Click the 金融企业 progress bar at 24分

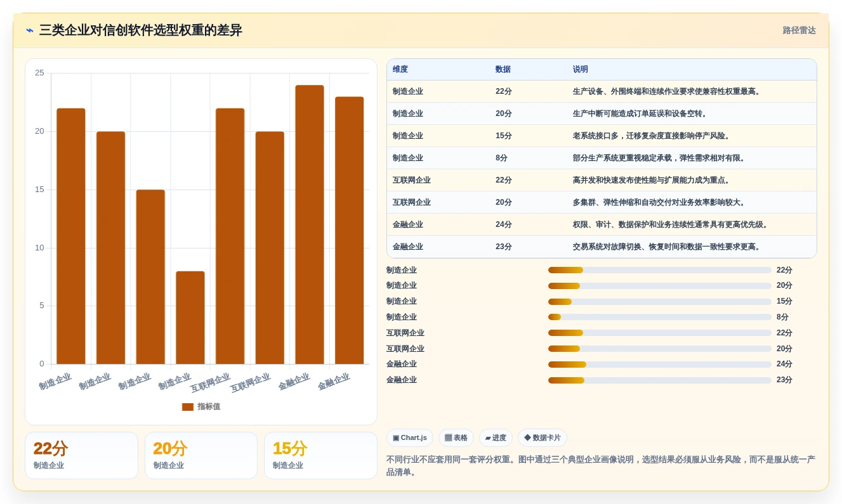tap(660, 365)
